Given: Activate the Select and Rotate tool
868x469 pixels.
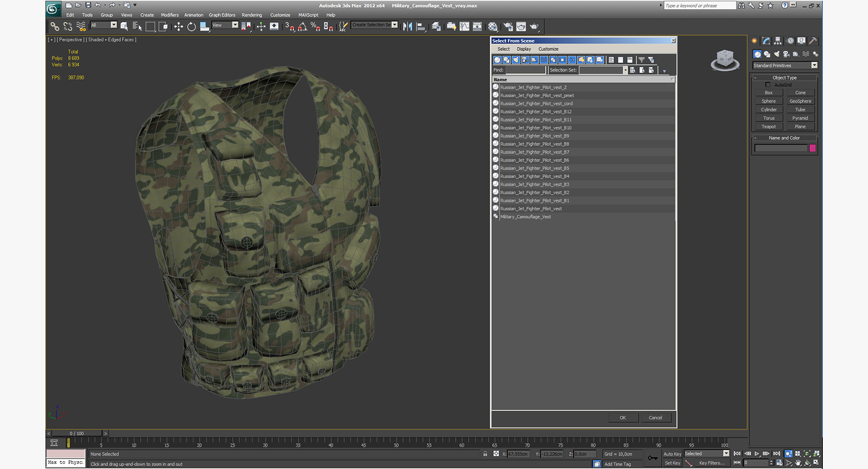Looking at the screenshot, I should [191, 26].
